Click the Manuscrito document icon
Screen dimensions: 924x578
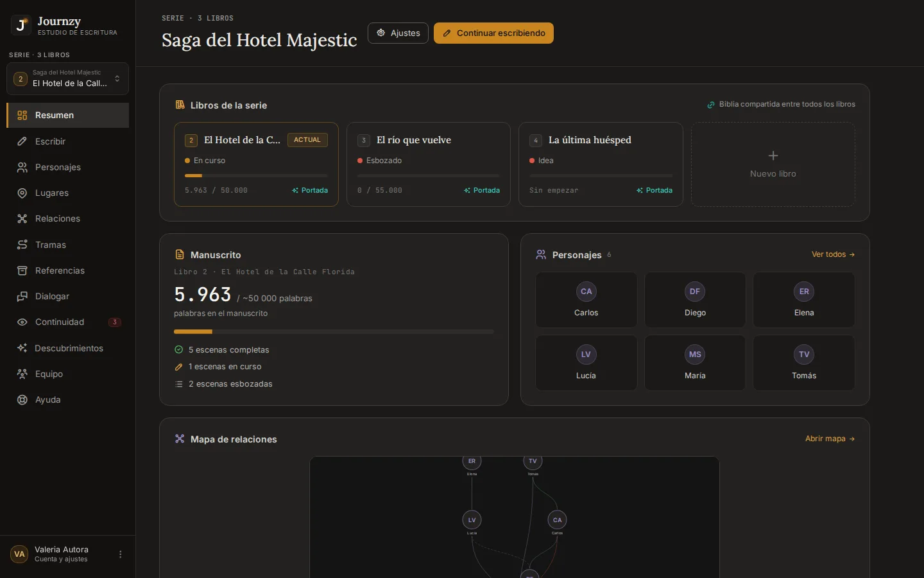click(180, 255)
